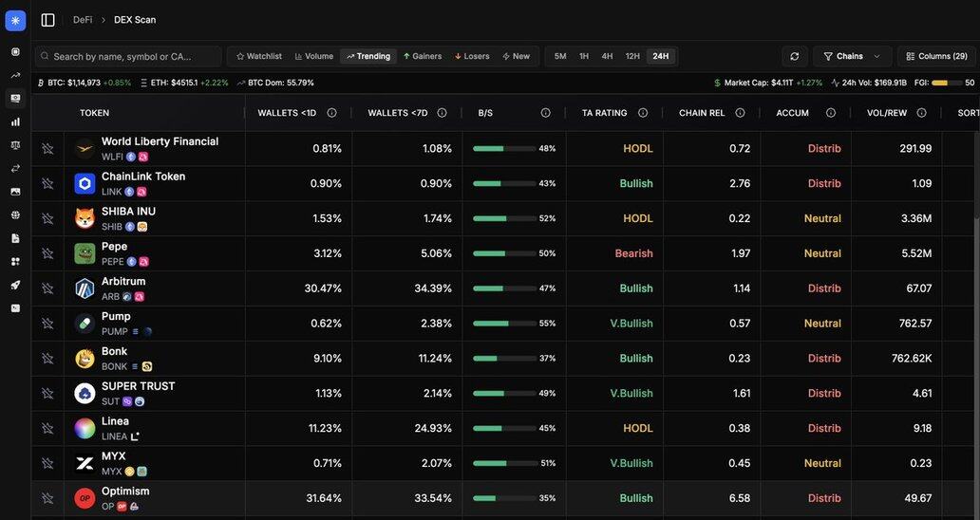Select the 12H timeframe

(x=632, y=56)
